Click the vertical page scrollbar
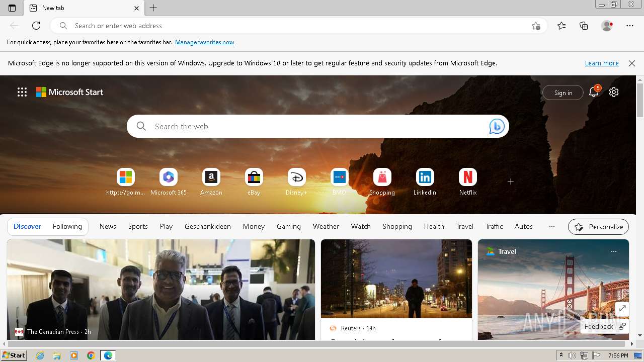The image size is (644, 362). pos(640,101)
